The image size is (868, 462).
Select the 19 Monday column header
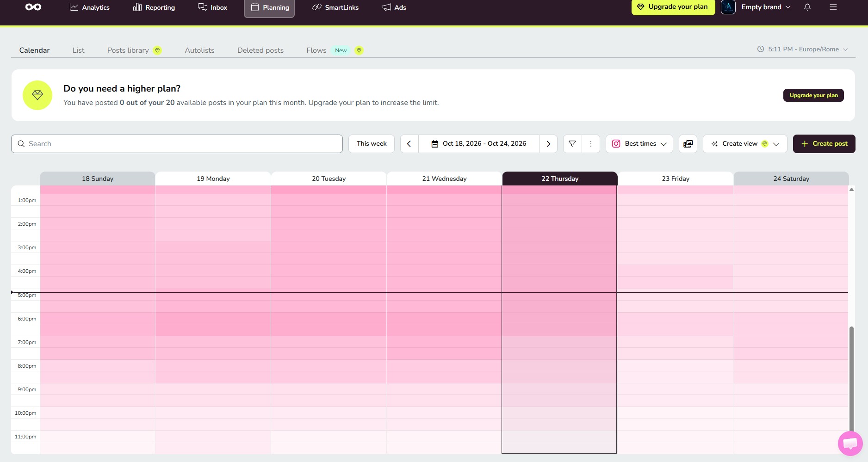click(213, 179)
